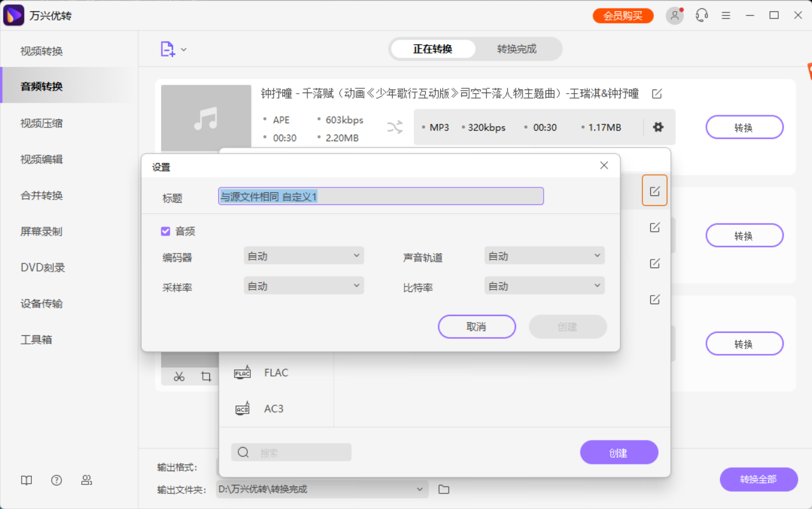Expand the output folder path dropdown
Viewport: 812px width, 509px height.
(x=420, y=489)
